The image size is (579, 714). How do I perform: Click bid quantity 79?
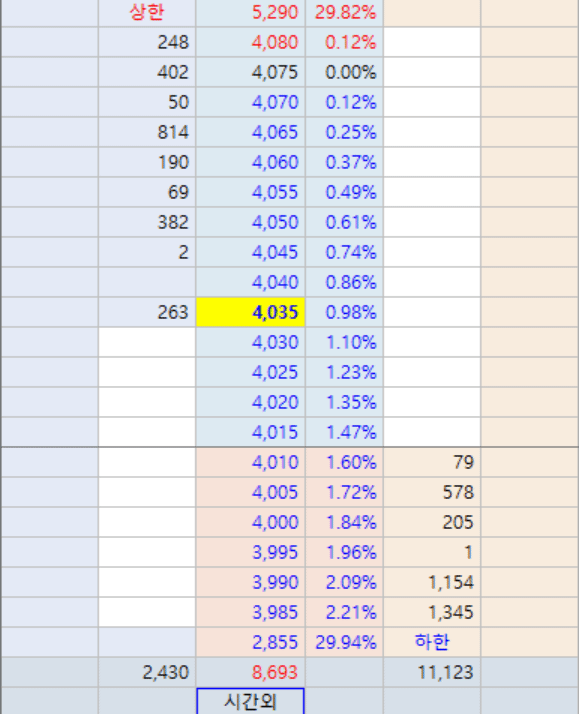tap(463, 463)
